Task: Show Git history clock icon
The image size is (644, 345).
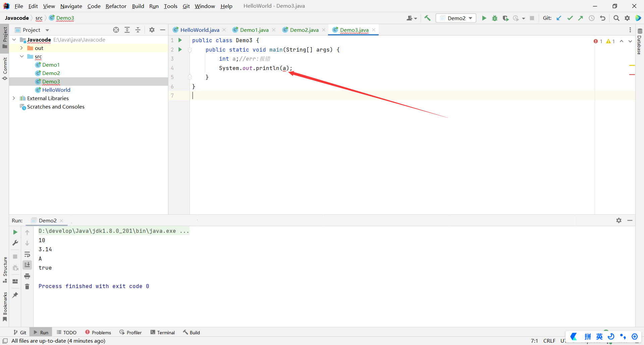Action: (592, 18)
